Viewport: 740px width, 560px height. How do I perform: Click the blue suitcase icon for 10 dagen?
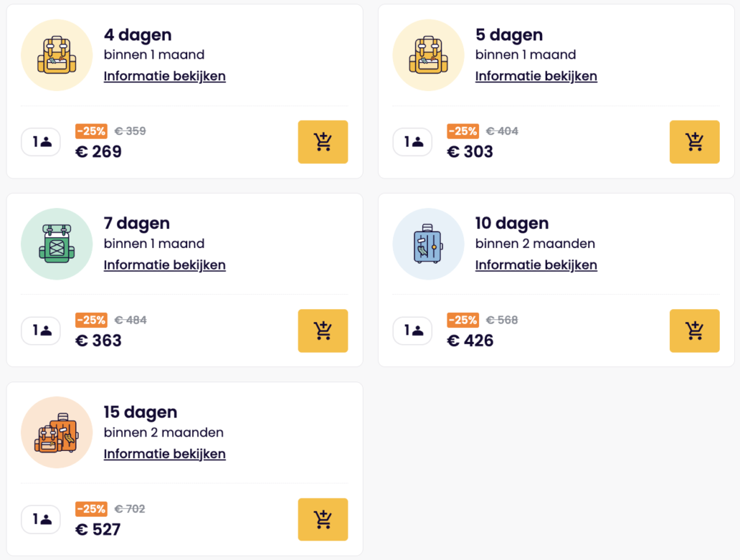[x=427, y=244]
